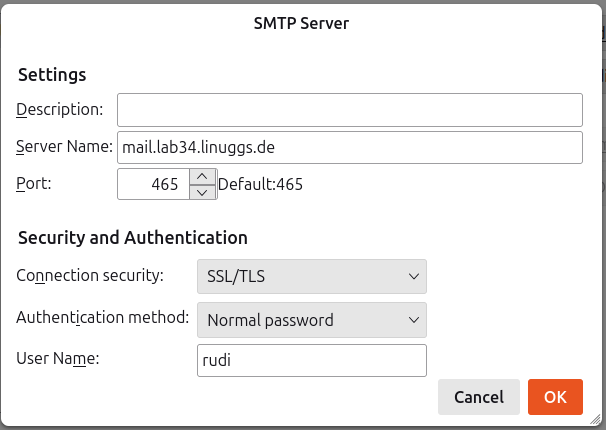The width and height of the screenshot is (606, 430).
Task: Click the chevron on the Normal password combo box
Action: 413,320
